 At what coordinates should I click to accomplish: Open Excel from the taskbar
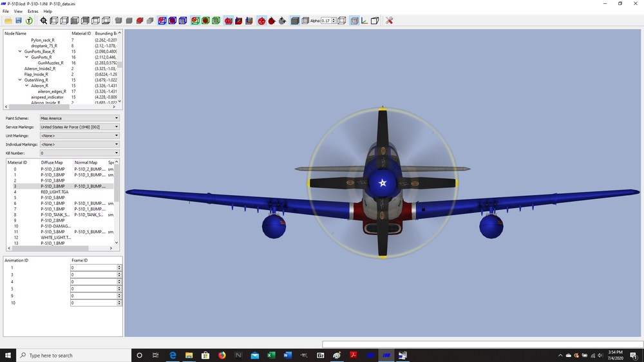(x=271, y=356)
